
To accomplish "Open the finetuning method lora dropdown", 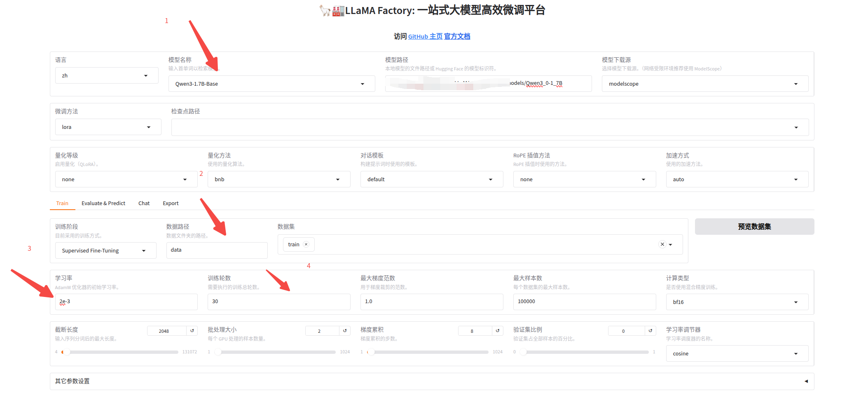I will [108, 127].
